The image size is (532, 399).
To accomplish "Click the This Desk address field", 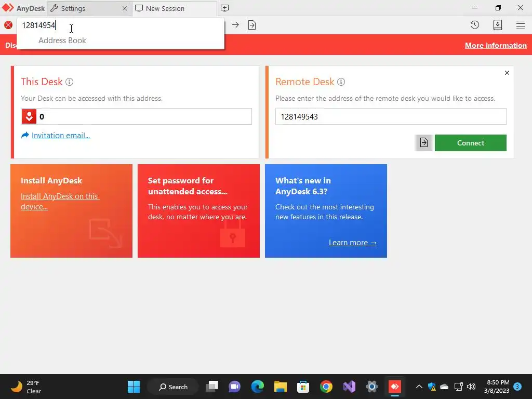I will coord(137,116).
